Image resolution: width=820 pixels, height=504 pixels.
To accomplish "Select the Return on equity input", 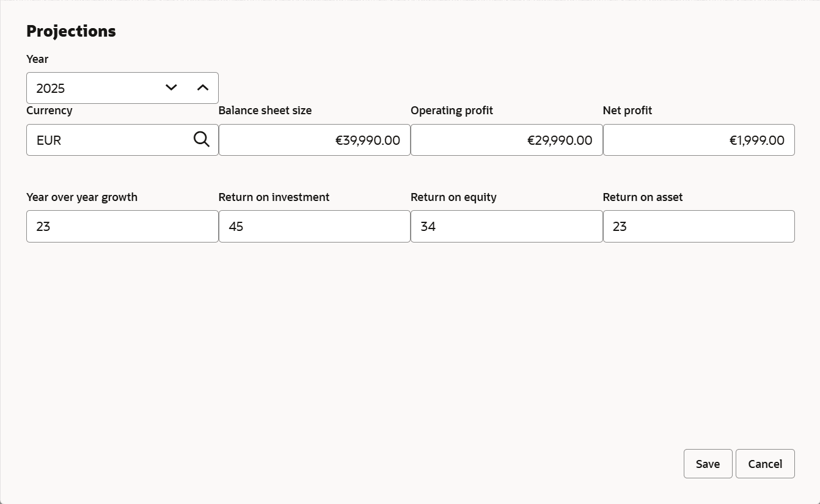I will click(506, 227).
